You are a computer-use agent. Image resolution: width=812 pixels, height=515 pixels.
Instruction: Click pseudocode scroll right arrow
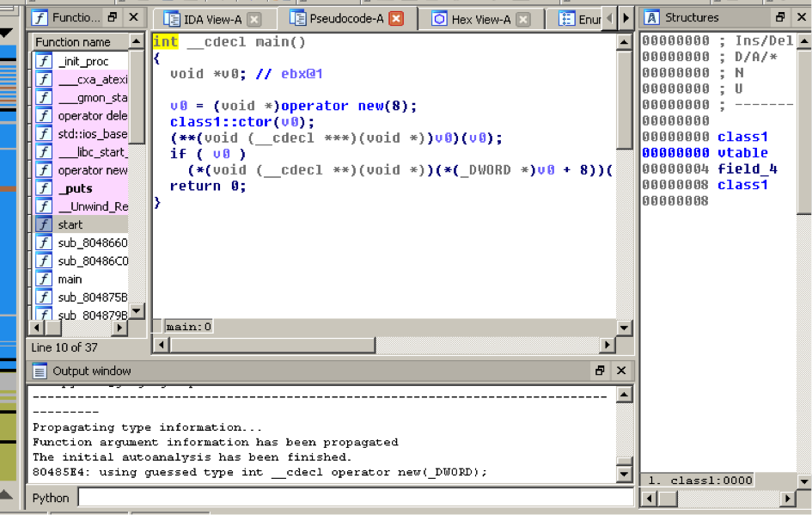(x=607, y=345)
